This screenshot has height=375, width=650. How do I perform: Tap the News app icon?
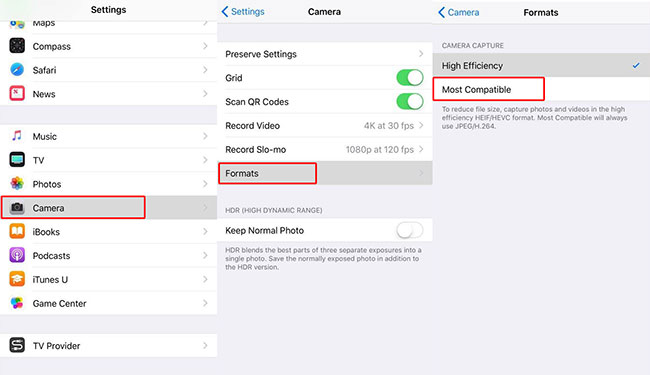(x=17, y=94)
